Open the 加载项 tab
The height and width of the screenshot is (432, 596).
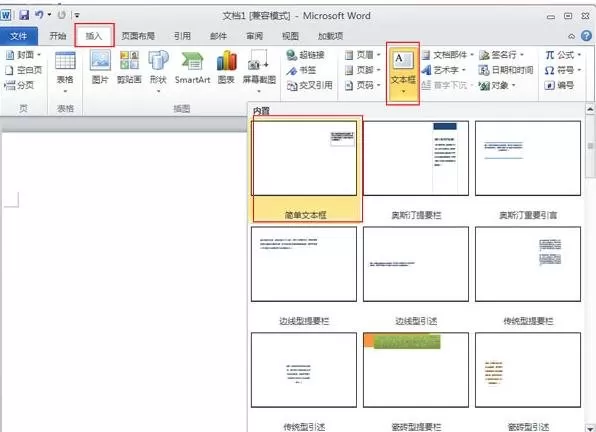tap(330, 36)
